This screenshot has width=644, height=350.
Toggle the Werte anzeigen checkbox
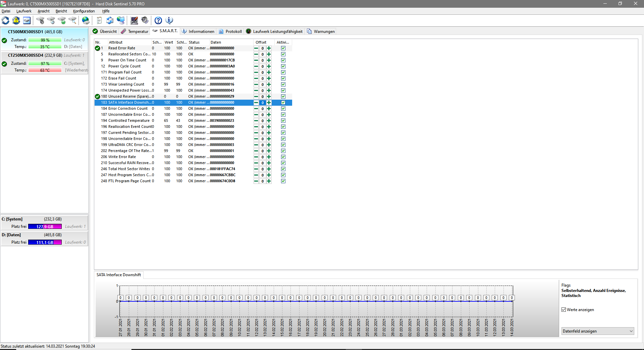click(564, 310)
